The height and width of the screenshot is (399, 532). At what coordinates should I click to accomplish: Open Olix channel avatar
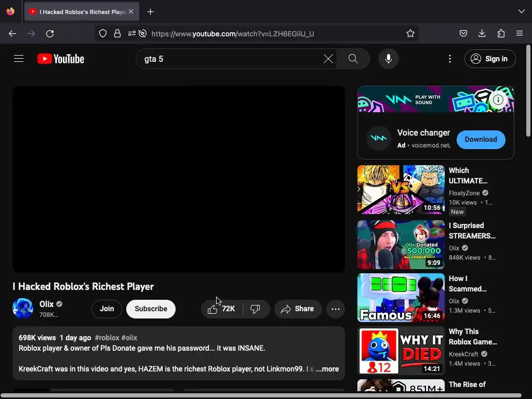click(23, 308)
